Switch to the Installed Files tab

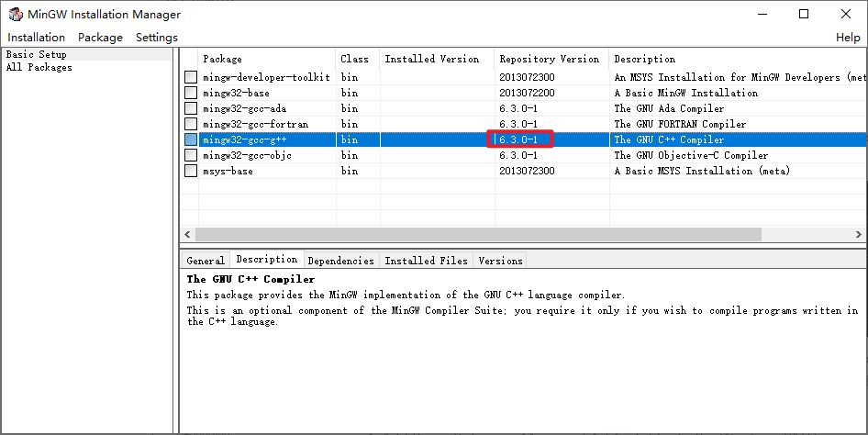coord(427,260)
